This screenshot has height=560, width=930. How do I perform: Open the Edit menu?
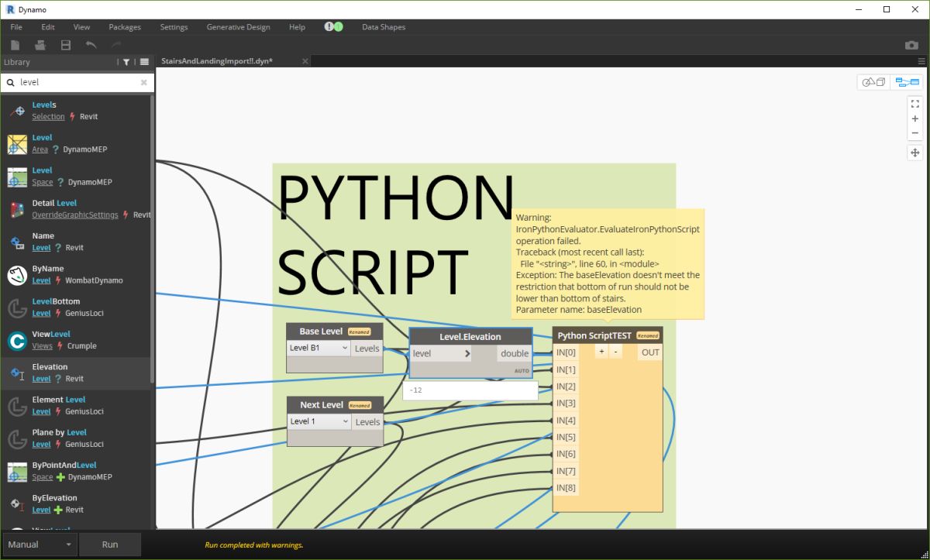pyautogui.click(x=48, y=27)
